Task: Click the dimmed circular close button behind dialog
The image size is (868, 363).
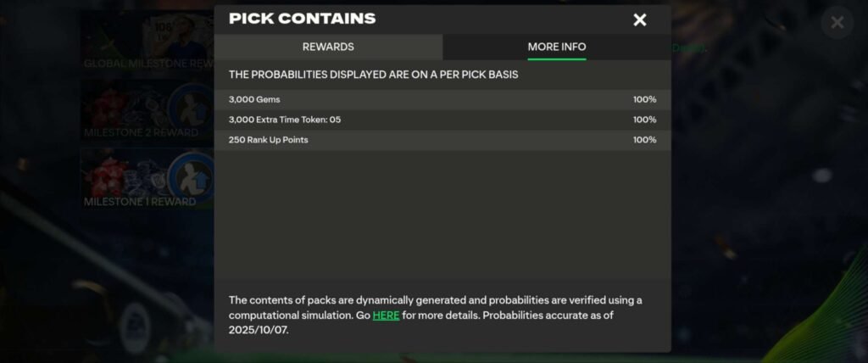Action: 837,23
